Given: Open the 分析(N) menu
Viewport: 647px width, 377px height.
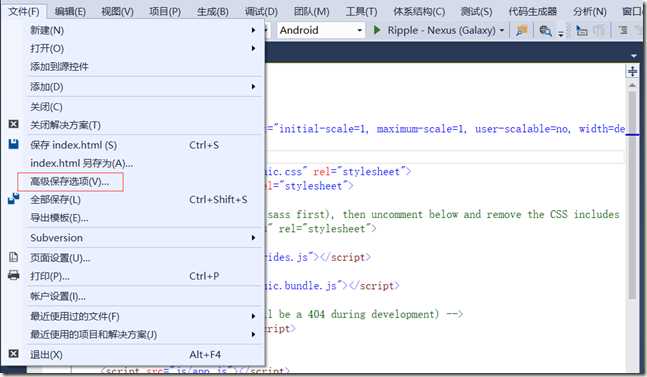Looking at the screenshot, I should pyautogui.click(x=589, y=11).
